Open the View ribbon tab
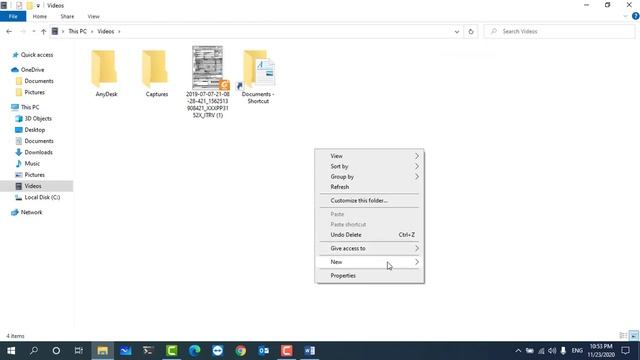 pyautogui.click(x=93, y=16)
